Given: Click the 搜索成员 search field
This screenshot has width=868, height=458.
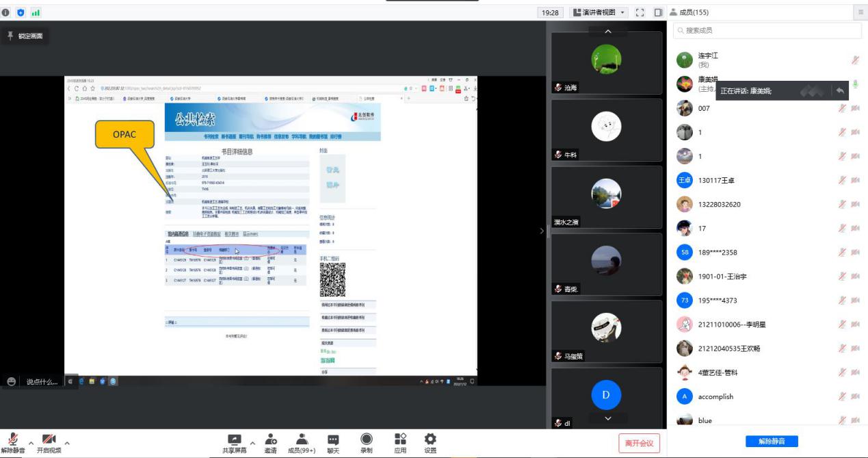Looking at the screenshot, I should coord(767,30).
